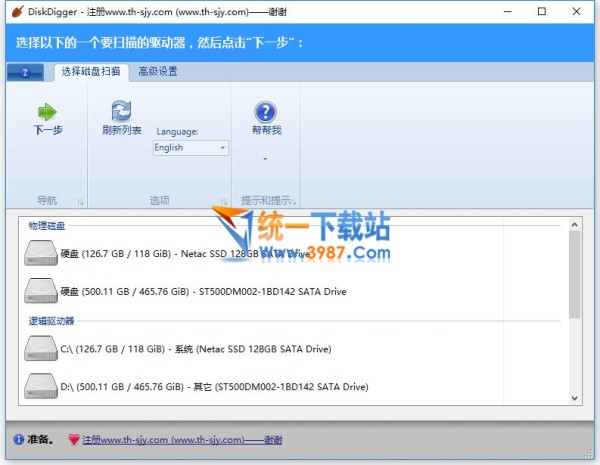Click the 下一步 button label
Screen dimensions: 600x465
pyautogui.click(x=48, y=130)
